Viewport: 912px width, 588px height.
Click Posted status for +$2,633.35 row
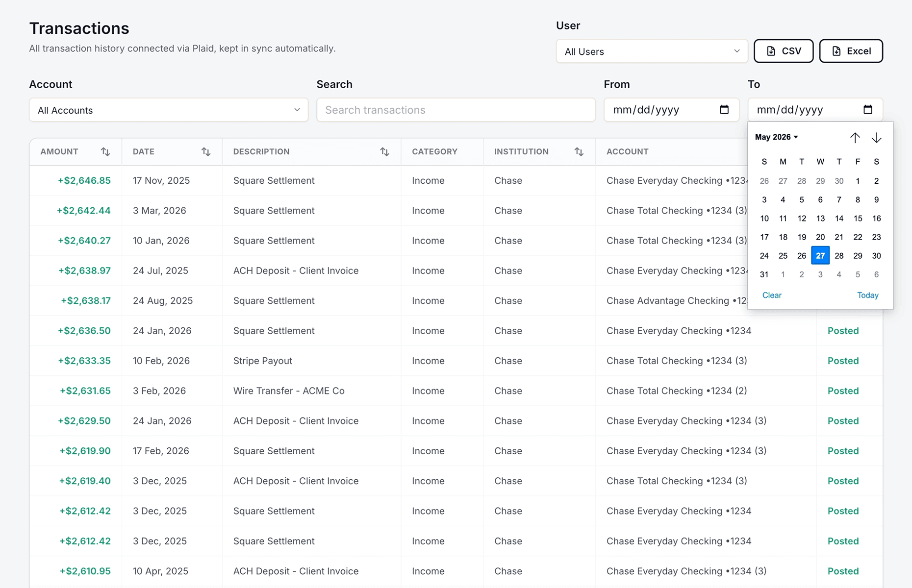(x=843, y=361)
